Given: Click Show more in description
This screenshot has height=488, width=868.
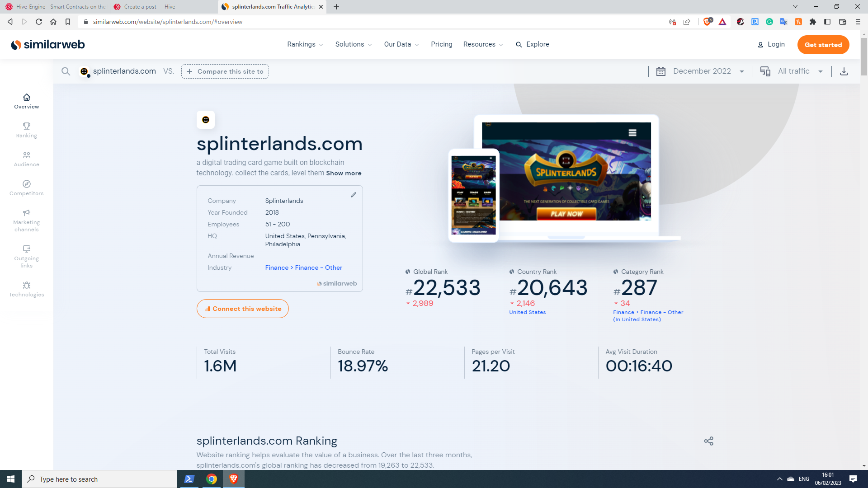Looking at the screenshot, I should pos(344,173).
